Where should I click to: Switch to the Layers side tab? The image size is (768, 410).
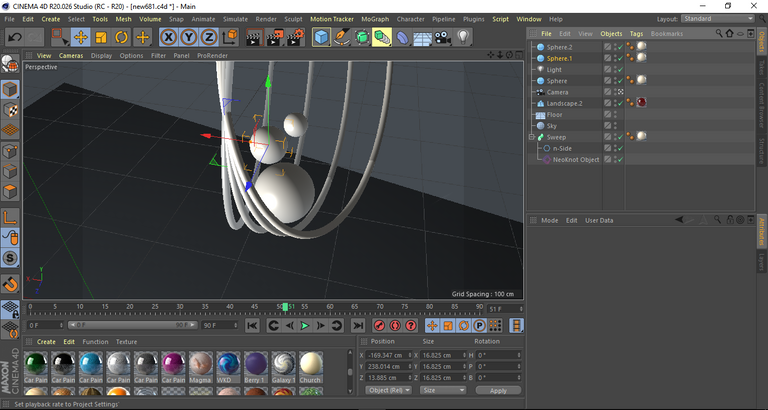tap(762, 262)
